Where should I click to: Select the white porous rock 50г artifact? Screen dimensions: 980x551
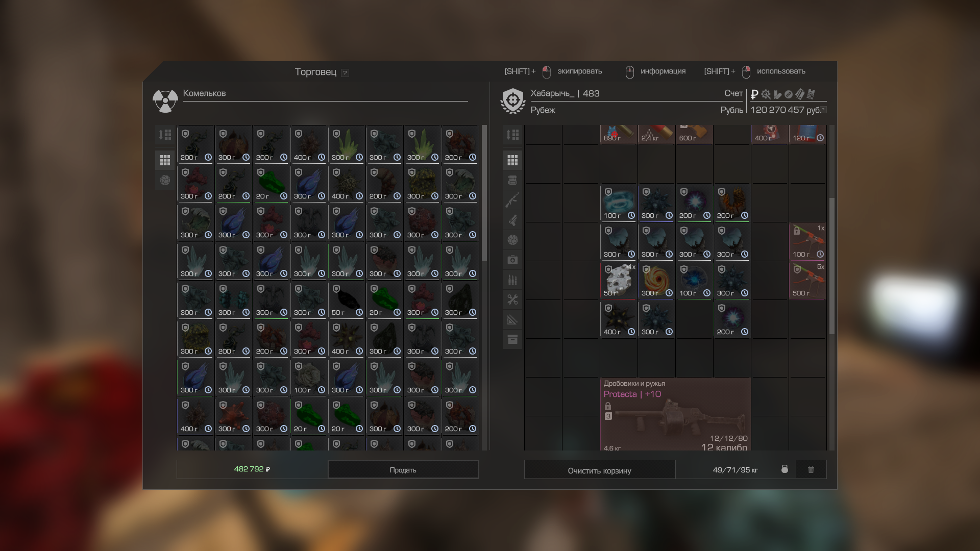pyautogui.click(x=619, y=280)
